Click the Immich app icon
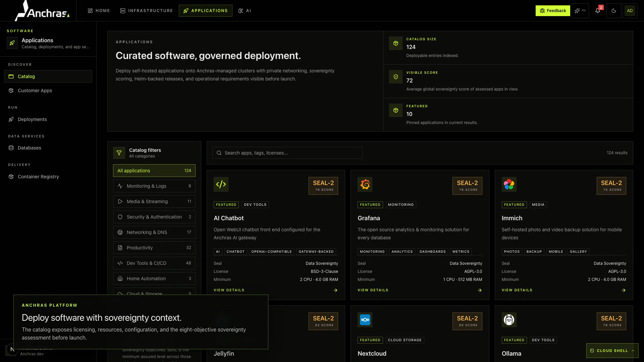This screenshot has width=644, height=362. point(509,184)
